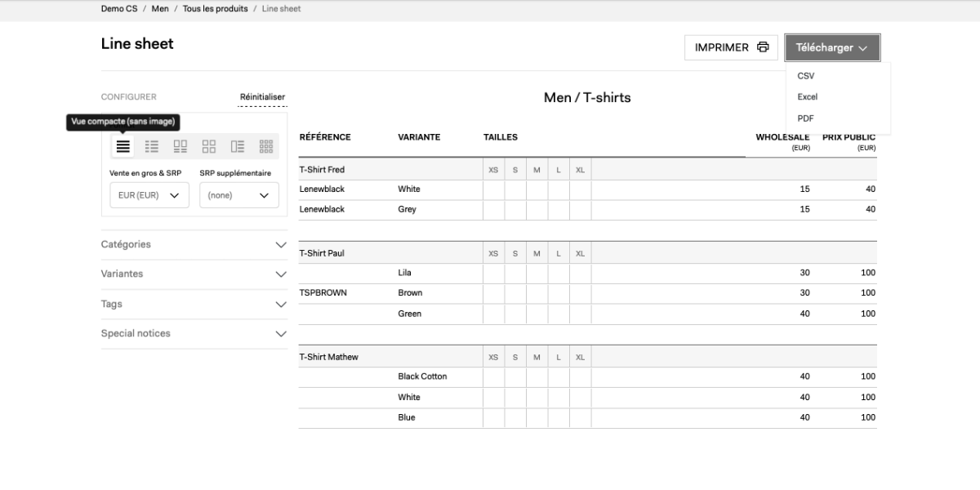Choose the two-tile layout with text lines below
The width and height of the screenshot is (980, 490).
[180, 146]
